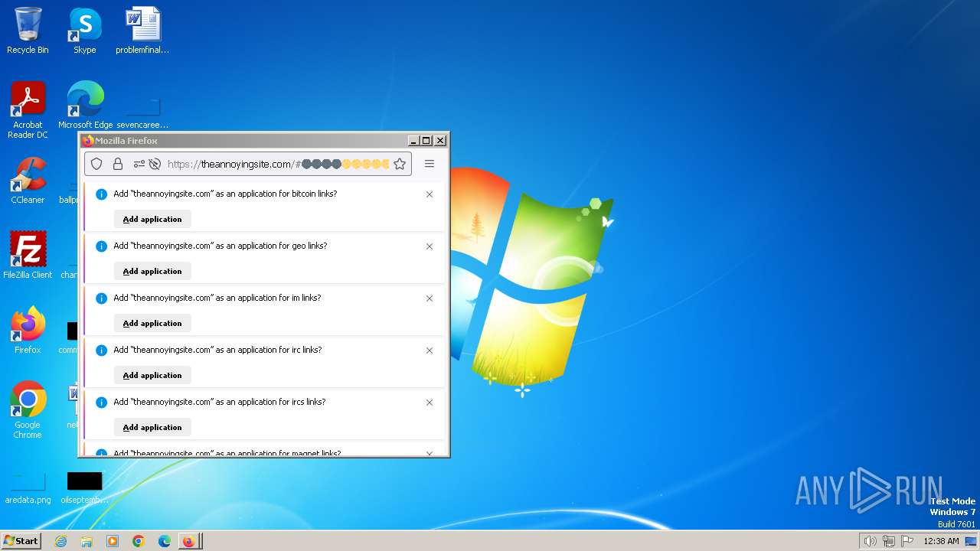
Task: Dismiss the im links notification
Action: pyautogui.click(x=430, y=298)
